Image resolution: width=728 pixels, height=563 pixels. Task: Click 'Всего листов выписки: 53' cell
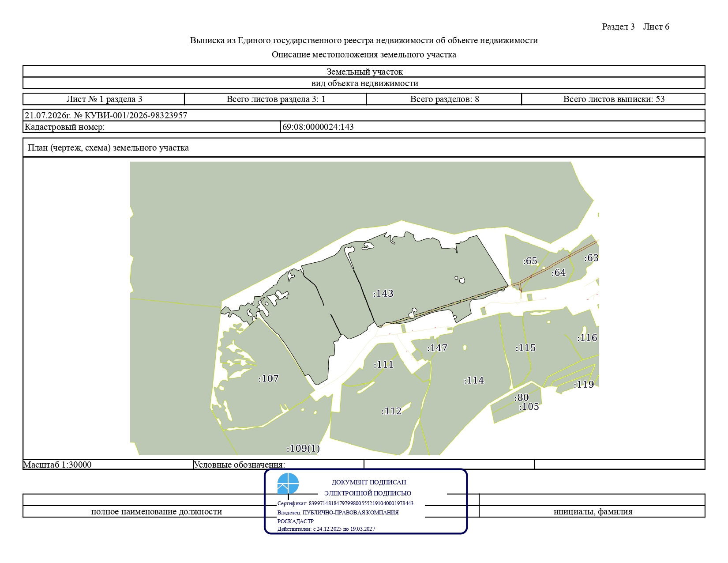click(x=614, y=99)
